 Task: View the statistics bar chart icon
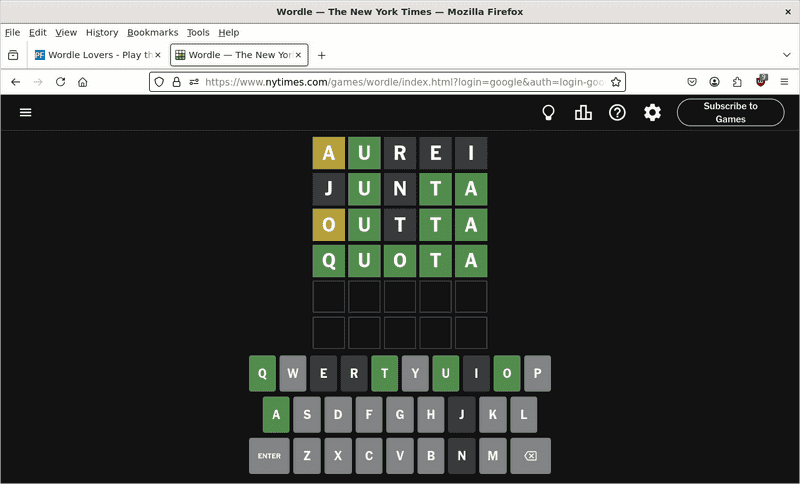(583, 113)
